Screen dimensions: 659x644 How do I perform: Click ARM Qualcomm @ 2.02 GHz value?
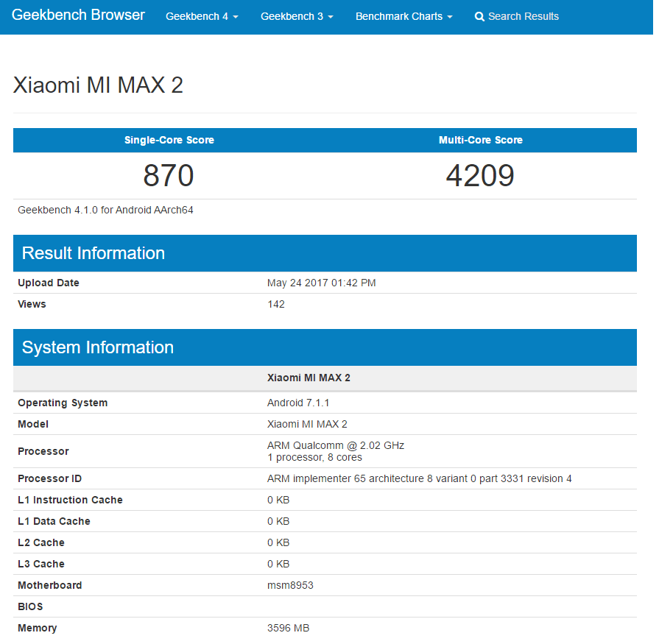(x=336, y=445)
